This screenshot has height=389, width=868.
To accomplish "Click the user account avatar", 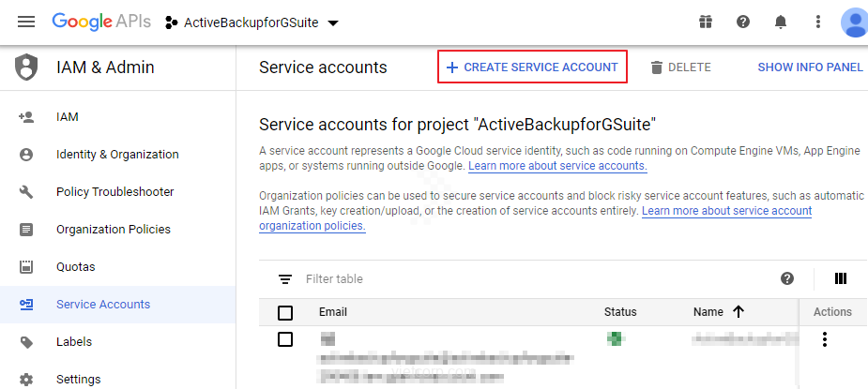I will (854, 22).
